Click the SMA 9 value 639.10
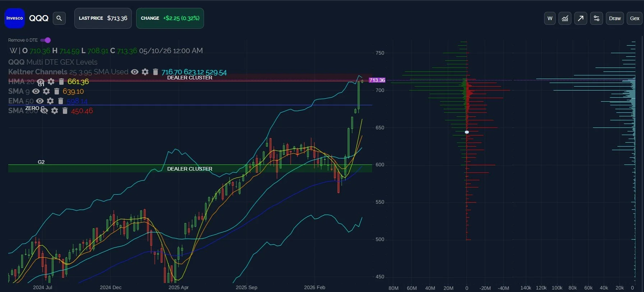Screen dimensions: 644x292 (73, 92)
